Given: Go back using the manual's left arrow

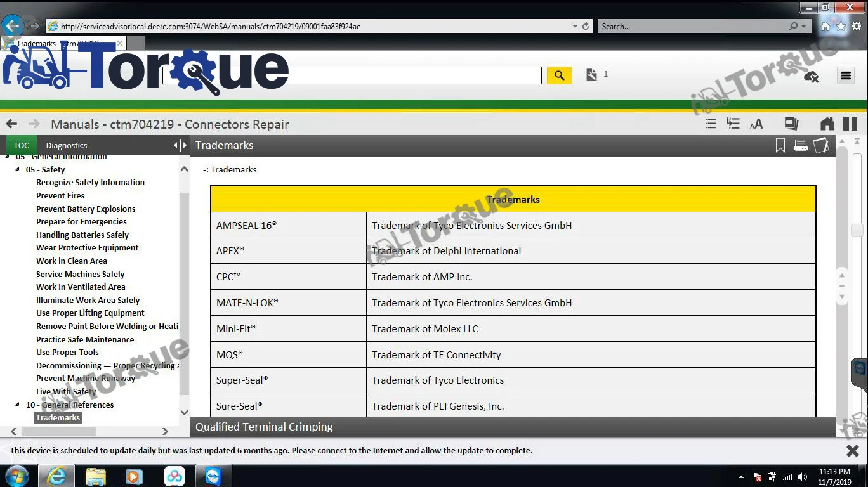Looking at the screenshot, I should click(11, 124).
